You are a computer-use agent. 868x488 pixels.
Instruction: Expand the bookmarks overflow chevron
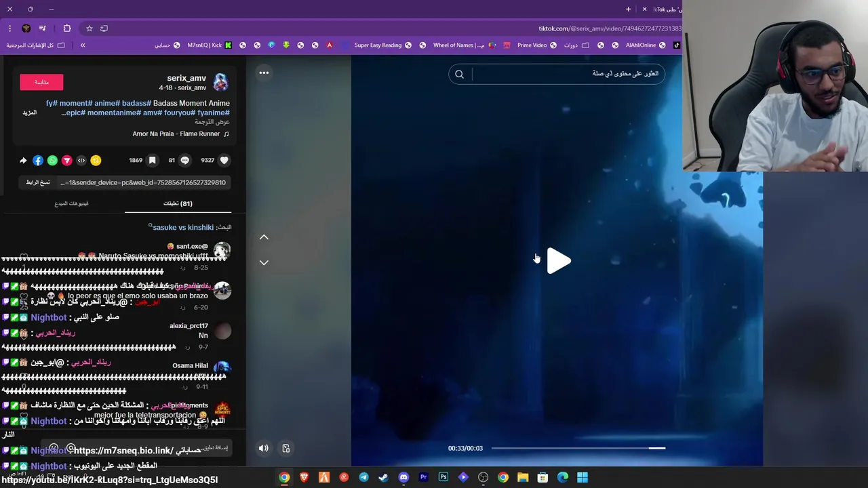point(83,45)
